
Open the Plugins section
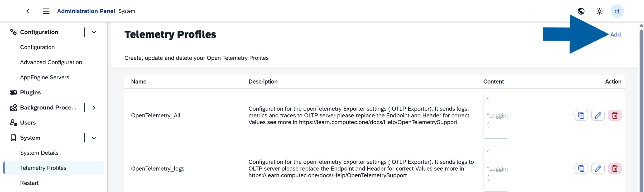[30, 93]
